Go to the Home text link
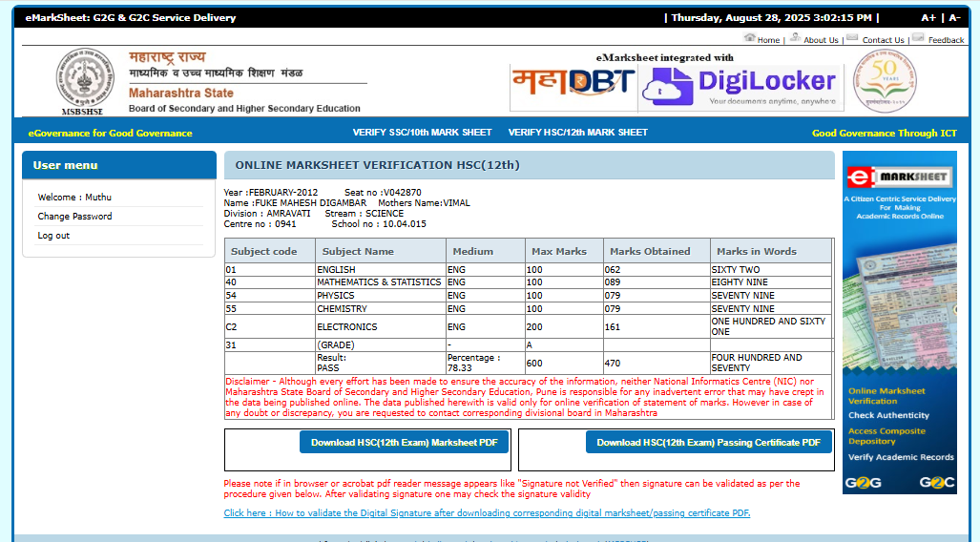This screenshot has height=542, width=980. (768, 40)
